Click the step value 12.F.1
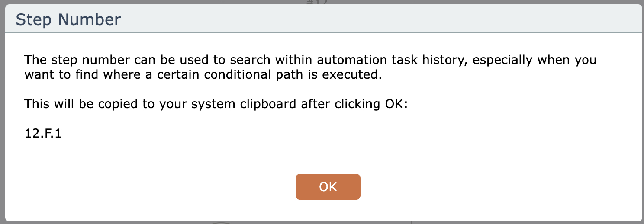The image size is (644, 224). pyautogui.click(x=43, y=134)
